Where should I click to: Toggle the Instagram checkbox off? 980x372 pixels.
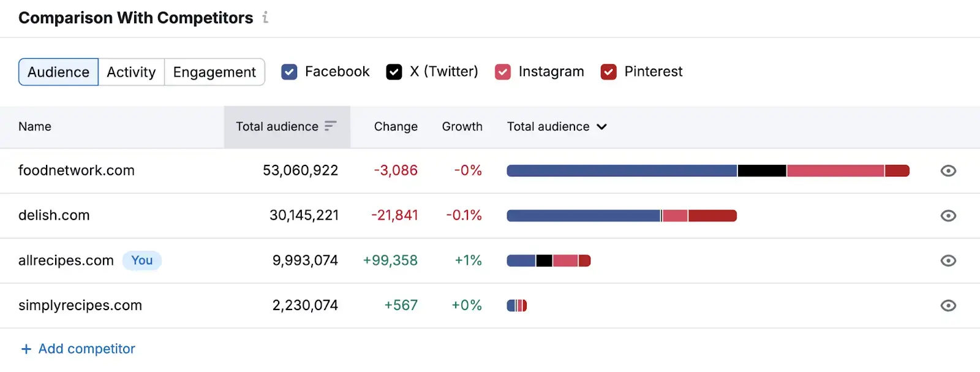(x=502, y=72)
